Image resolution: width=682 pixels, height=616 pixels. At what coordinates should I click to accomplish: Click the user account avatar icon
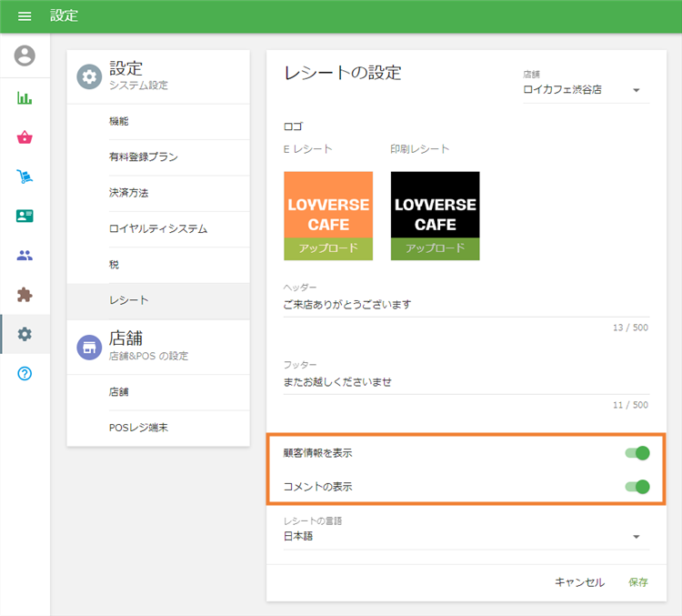pos(25,56)
